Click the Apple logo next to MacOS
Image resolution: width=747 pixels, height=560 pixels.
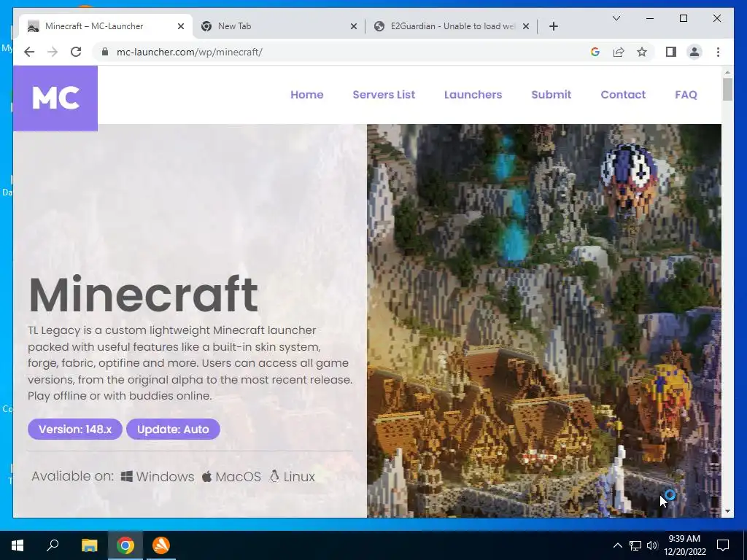[x=206, y=476]
